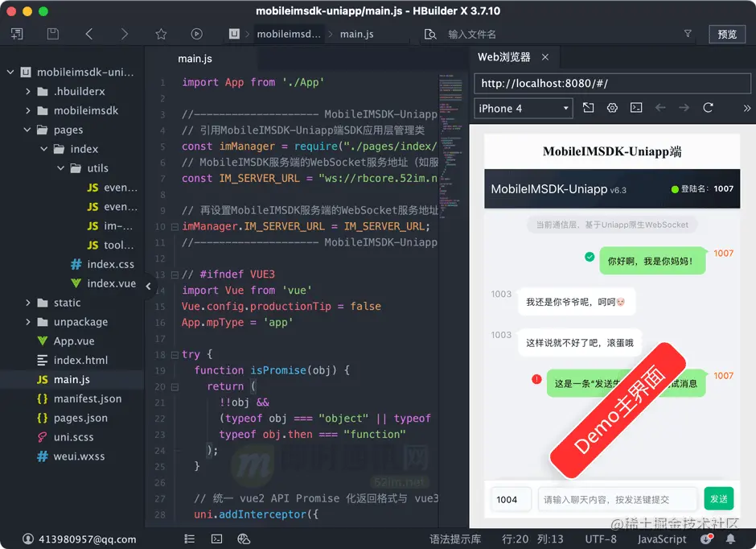Screen dimensions: 756x549
Task: Expand the mobileimsdk folder
Action: 27,110
